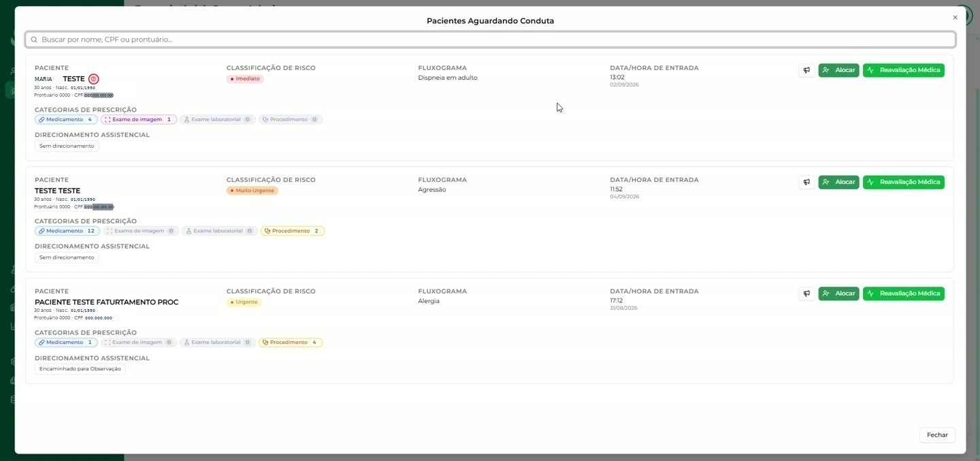
Task: Click Exame de imagem tag in FATURTAMENTO PROC card
Action: 139,343
